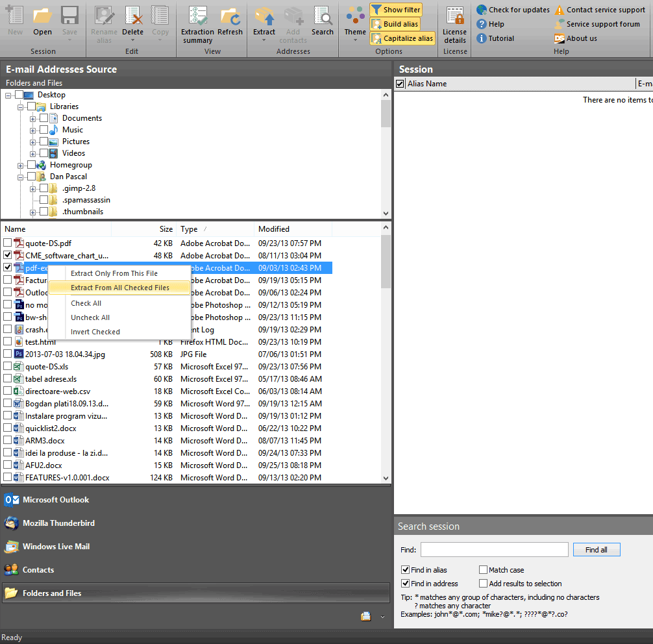The height and width of the screenshot is (644, 653).
Task: Collapse the Libraries tree node
Action: pos(20,107)
